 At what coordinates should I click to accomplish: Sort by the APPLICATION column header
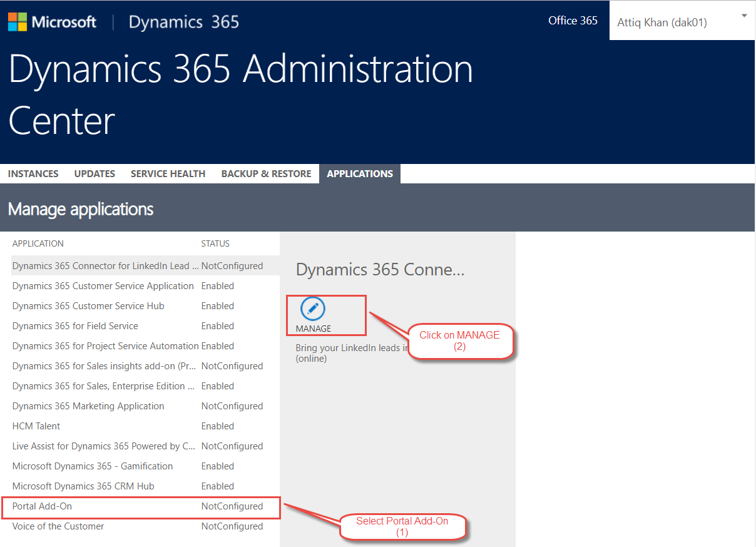38,243
